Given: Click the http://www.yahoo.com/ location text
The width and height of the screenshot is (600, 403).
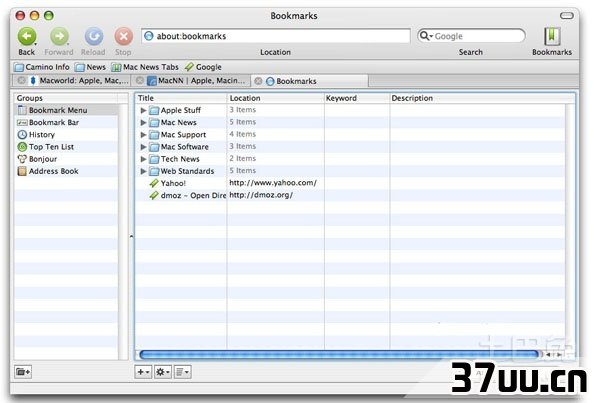Looking at the screenshot, I should pyautogui.click(x=273, y=183).
